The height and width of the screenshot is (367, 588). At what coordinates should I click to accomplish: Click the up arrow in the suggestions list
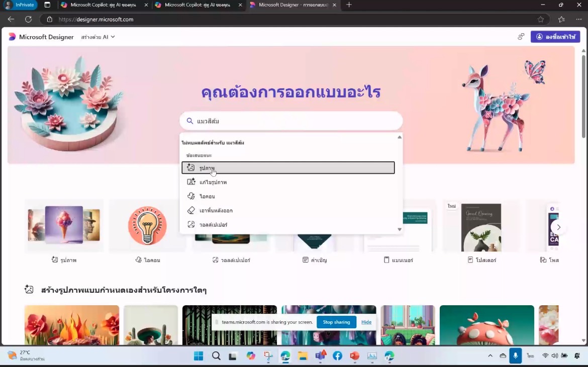point(400,137)
